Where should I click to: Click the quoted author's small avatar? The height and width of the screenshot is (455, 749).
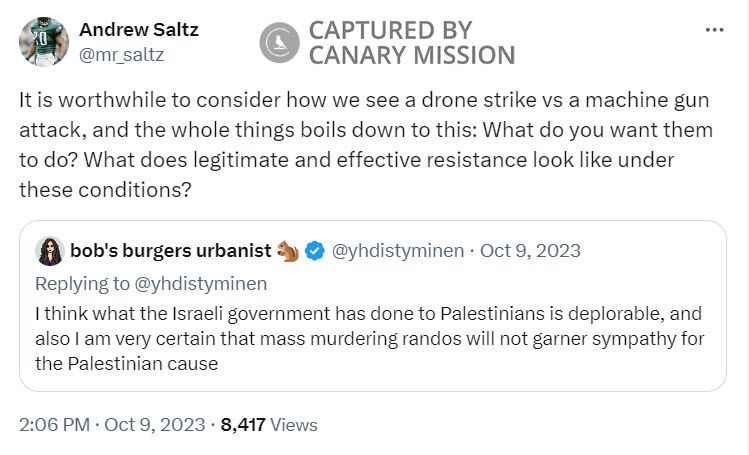[x=50, y=250]
